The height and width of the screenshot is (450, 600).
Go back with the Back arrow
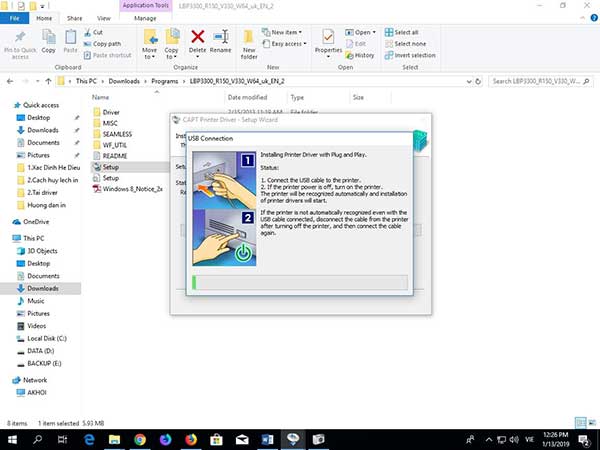tap(10, 81)
